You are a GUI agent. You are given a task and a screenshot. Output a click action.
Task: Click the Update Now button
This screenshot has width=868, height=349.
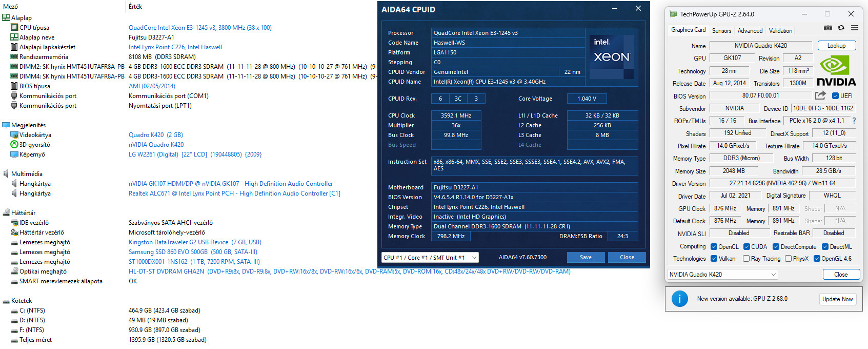coord(837,299)
